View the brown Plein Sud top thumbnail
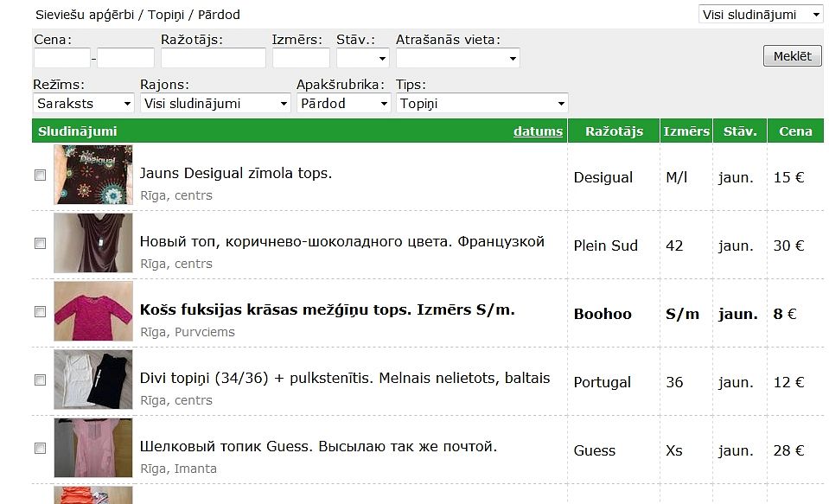829x504 pixels. (x=93, y=243)
